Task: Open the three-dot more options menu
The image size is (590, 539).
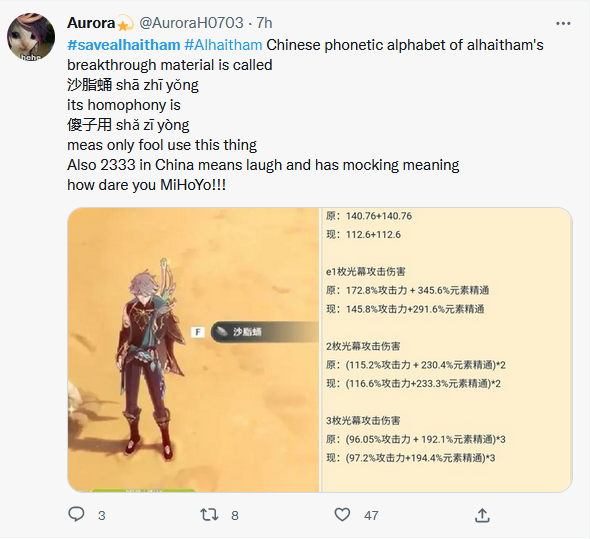Action: click(x=563, y=24)
